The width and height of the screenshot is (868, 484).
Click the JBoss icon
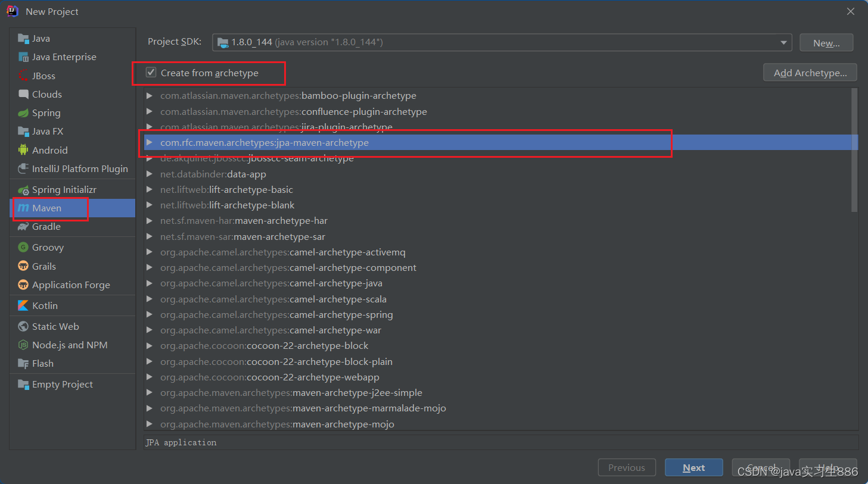(23, 76)
